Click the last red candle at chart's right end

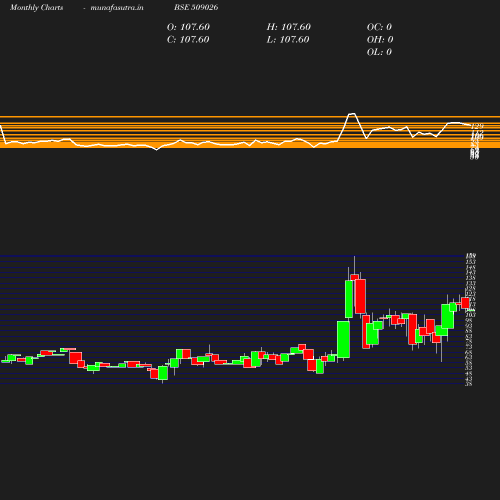point(465,303)
